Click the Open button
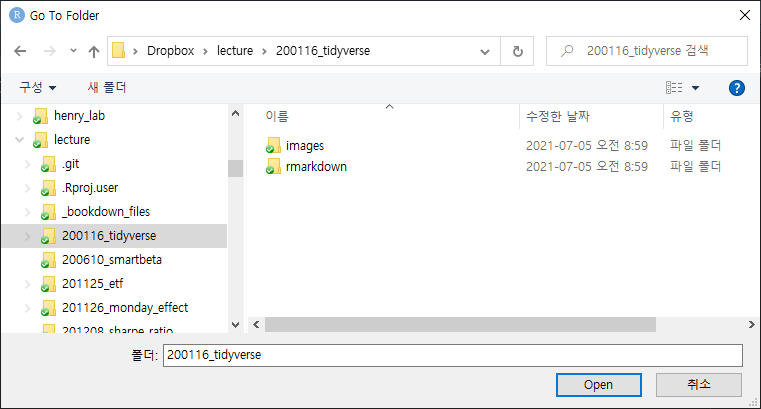This screenshot has height=409, width=761. click(598, 385)
